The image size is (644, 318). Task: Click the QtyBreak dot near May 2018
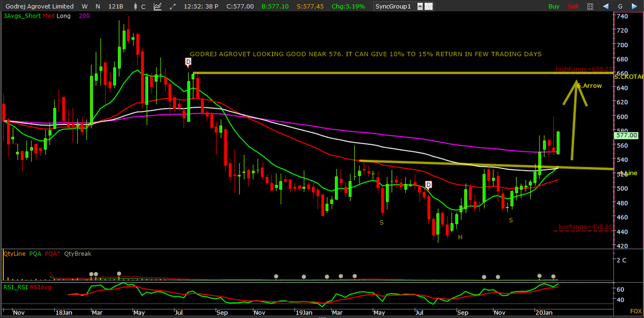click(119, 274)
